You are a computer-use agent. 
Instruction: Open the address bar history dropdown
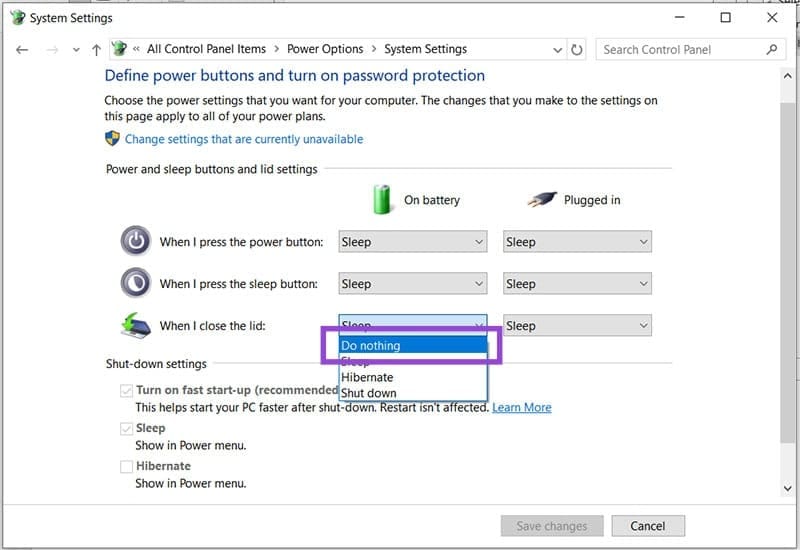pyautogui.click(x=558, y=50)
